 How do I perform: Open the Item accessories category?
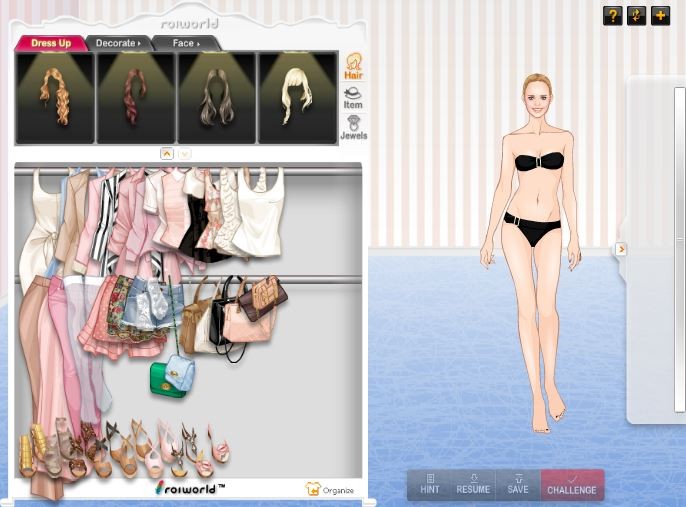tap(353, 97)
